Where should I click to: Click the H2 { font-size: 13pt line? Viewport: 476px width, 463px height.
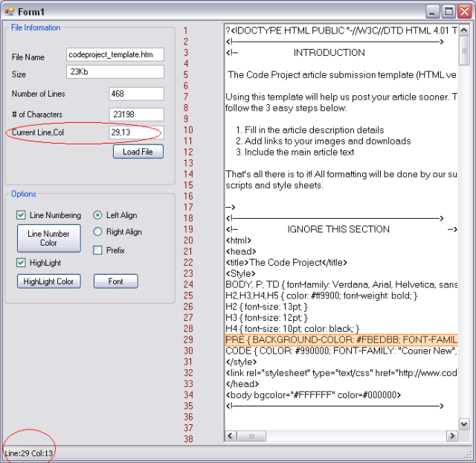click(x=267, y=307)
